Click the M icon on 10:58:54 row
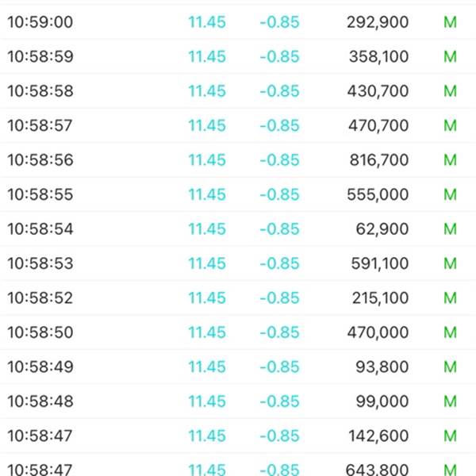This screenshot has height=476, width=476. (450, 229)
